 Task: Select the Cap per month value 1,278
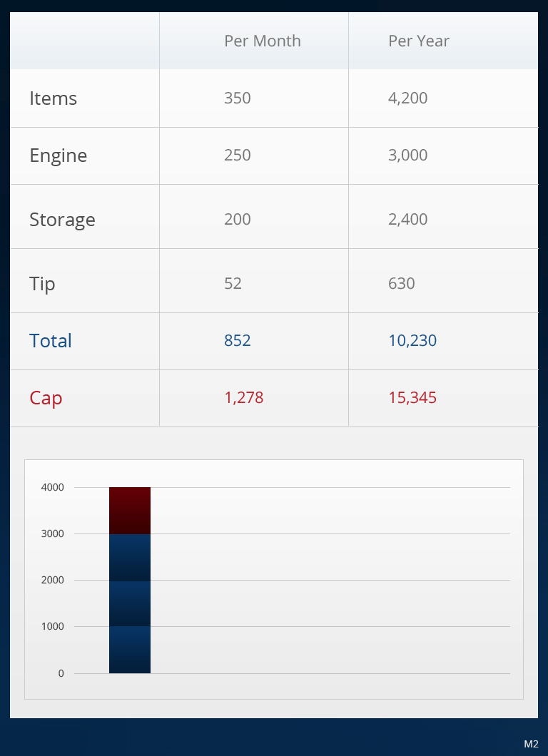[243, 398]
